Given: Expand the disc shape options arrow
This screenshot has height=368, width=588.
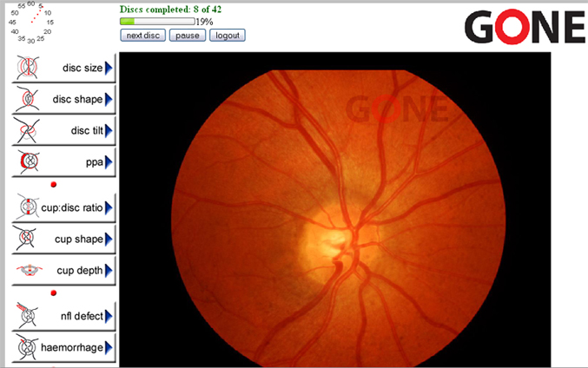Looking at the screenshot, I should pos(109,99).
